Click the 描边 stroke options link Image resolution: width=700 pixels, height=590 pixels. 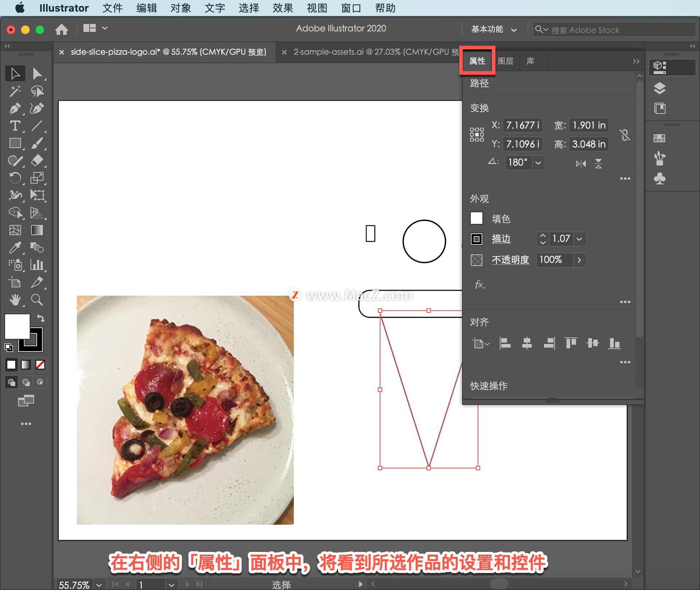point(501,239)
